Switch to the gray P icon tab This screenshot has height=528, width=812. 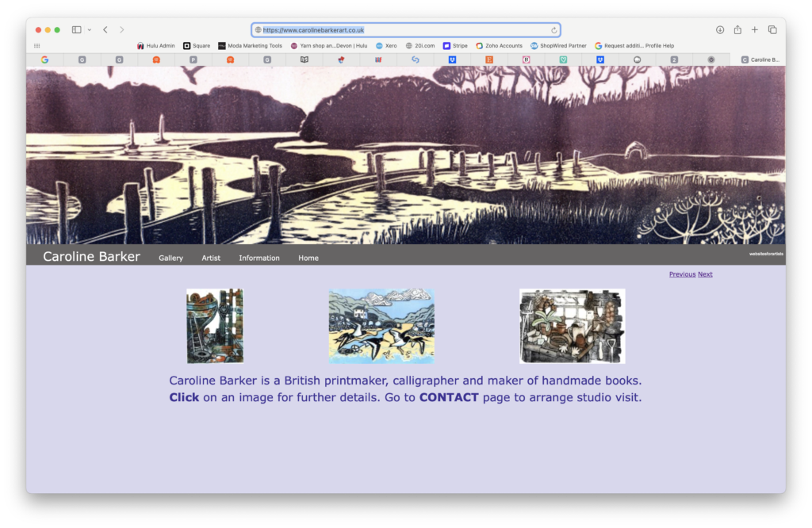click(x=193, y=60)
